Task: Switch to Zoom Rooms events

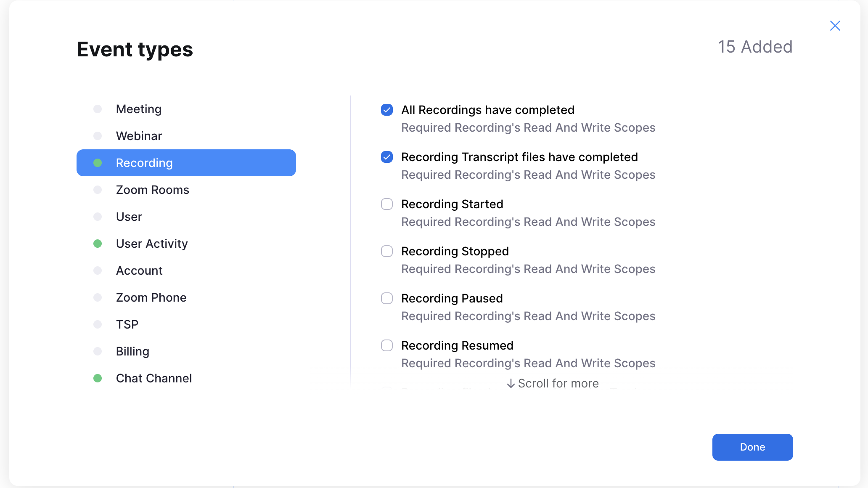Action: tap(152, 190)
